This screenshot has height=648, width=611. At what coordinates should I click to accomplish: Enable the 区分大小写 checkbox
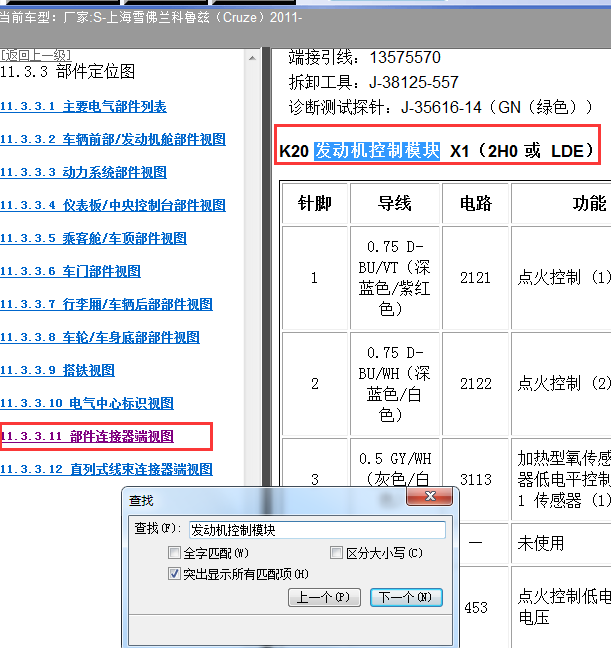point(336,553)
